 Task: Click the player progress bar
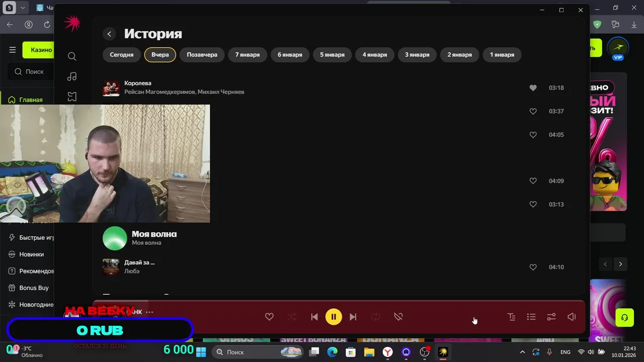pos(339,301)
